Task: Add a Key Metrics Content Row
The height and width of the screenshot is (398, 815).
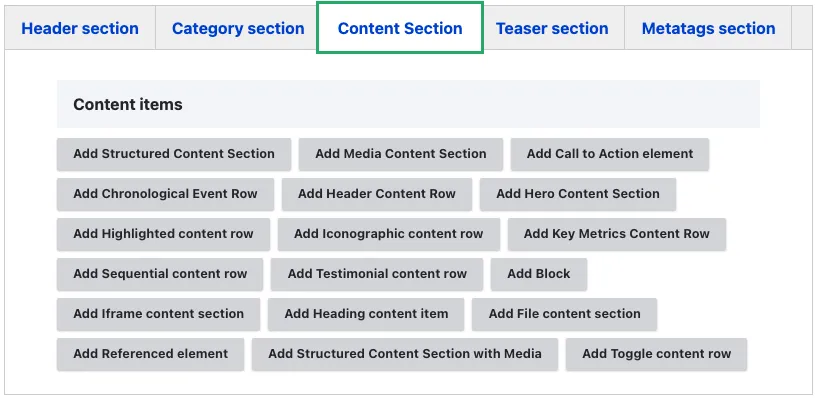Action: [x=616, y=234]
